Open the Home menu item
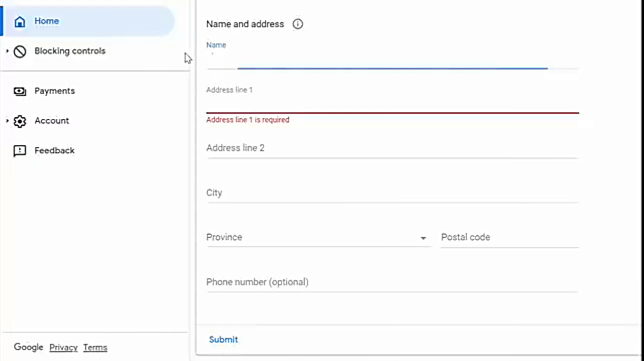 click(88, 21)
